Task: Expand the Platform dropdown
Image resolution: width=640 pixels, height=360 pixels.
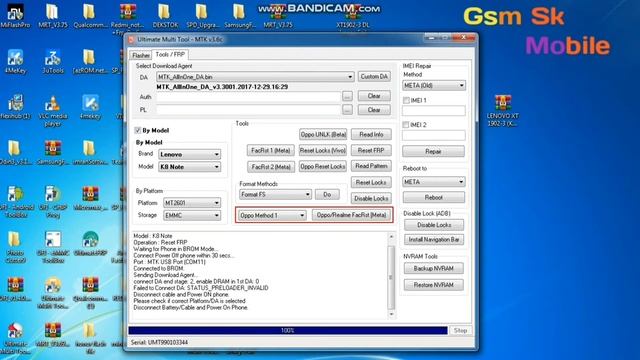Action: [x=192, y=202]
